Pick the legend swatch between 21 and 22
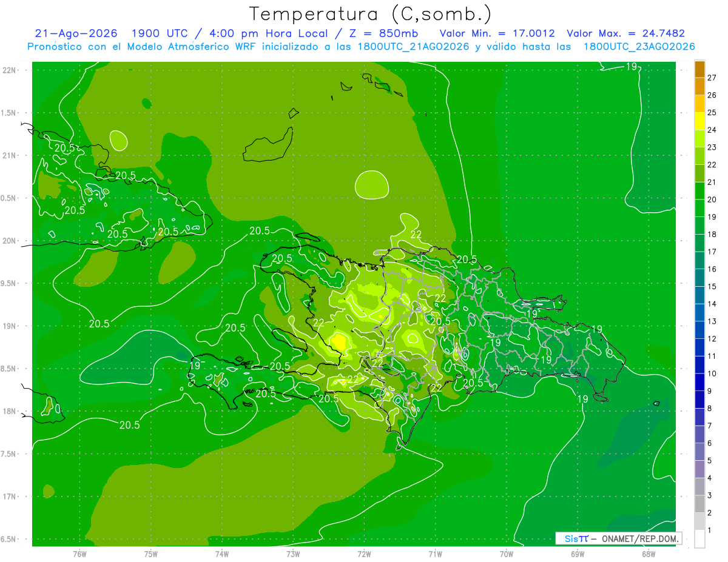The height and width of the screenshot is (562, 728). pyautogui.click(x=699, y=173)
